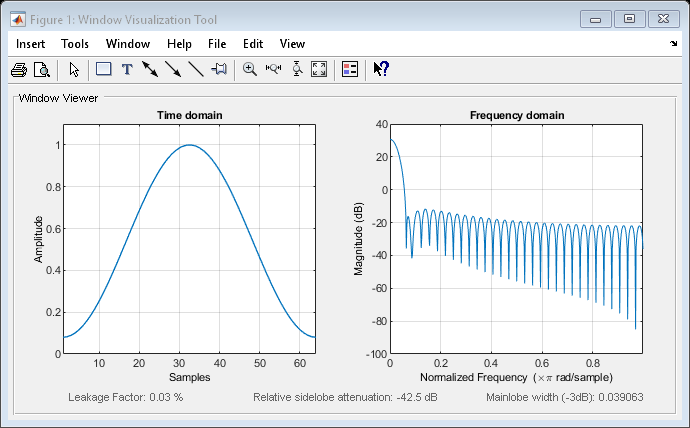Maximize the Window Visualization Tool window
The height and width of the screenshot is (428, 690).
630,19
